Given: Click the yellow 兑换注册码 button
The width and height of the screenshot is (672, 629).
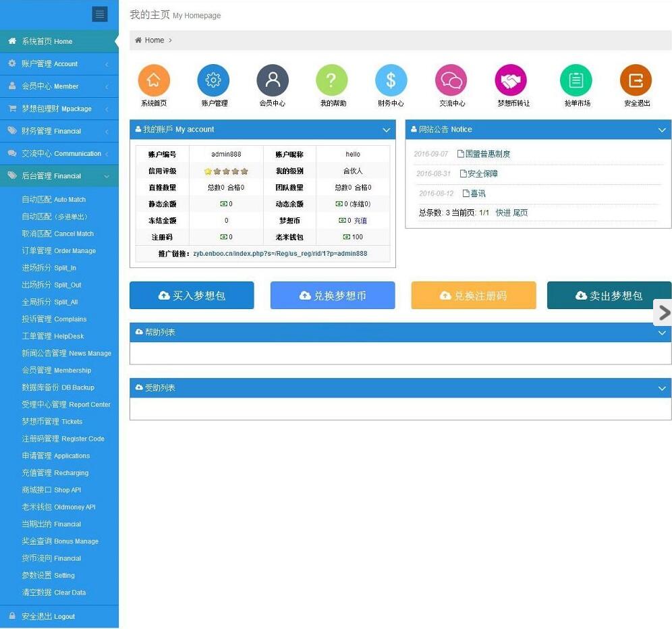Looking at the screenshot, I should point(473,296).
